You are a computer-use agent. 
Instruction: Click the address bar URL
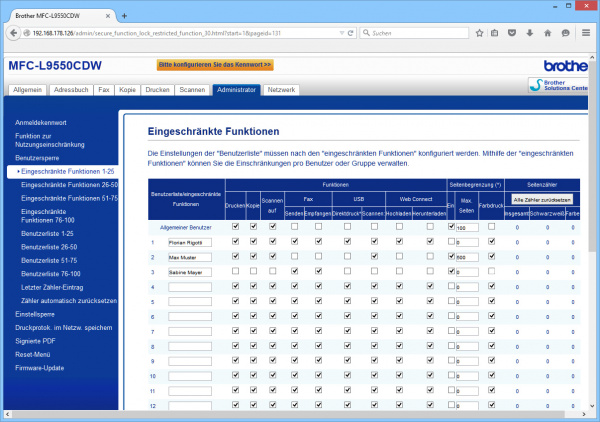pyautogui.click(x=157, y=33)
